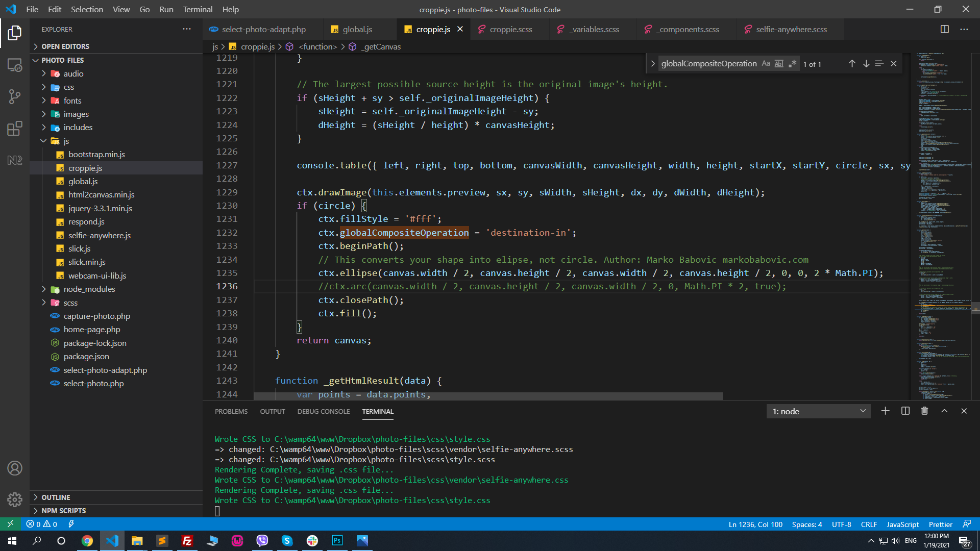980x551 pixels.
Task: Expand the node_modules folder
Action: [89, 289]
